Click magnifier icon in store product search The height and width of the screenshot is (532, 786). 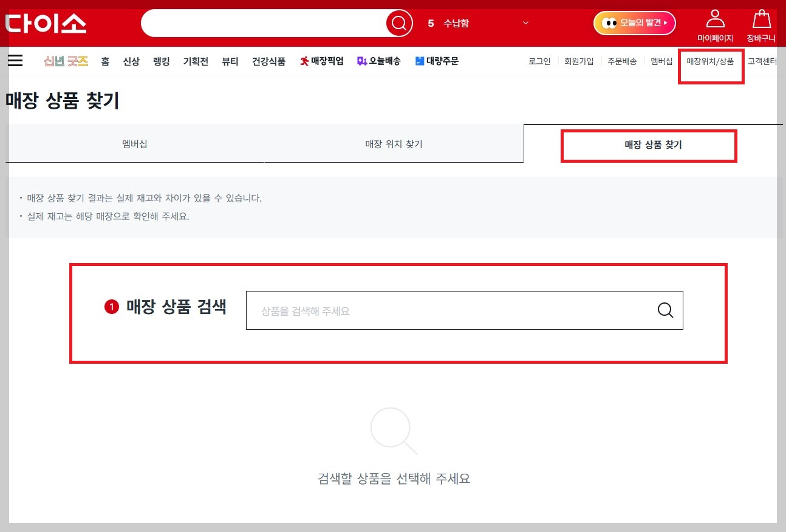(665, 310)
